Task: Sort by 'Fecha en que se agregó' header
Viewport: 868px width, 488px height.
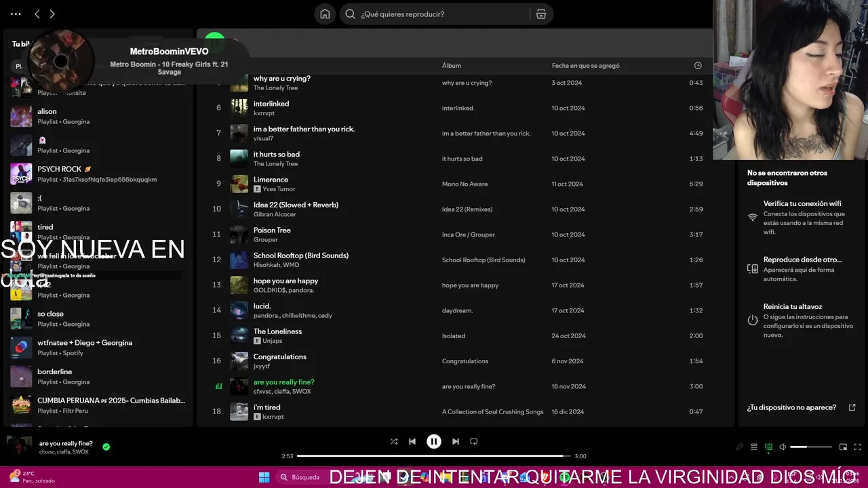Action: click(x=586, y=66)
